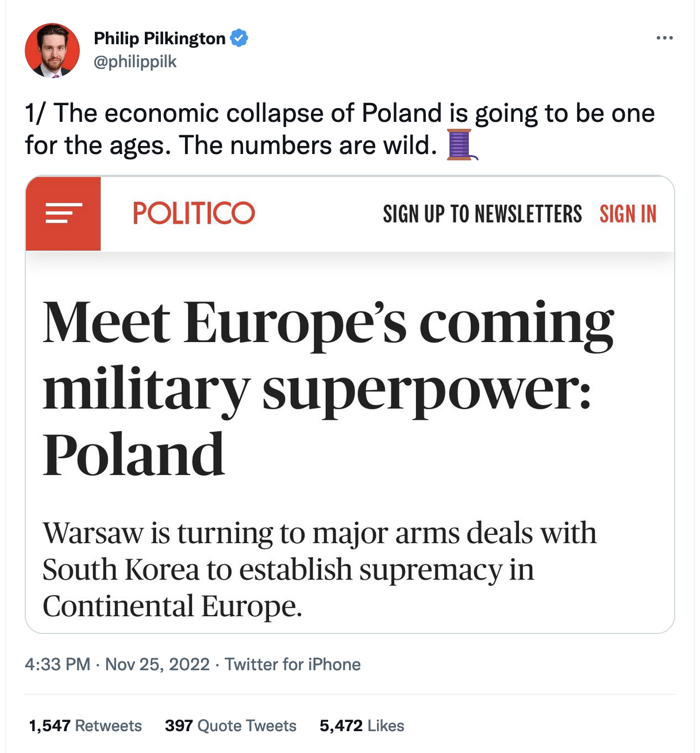Open the Philip Pilkington display name
This screenshot has height=753, width=700.
pos(159,39)
